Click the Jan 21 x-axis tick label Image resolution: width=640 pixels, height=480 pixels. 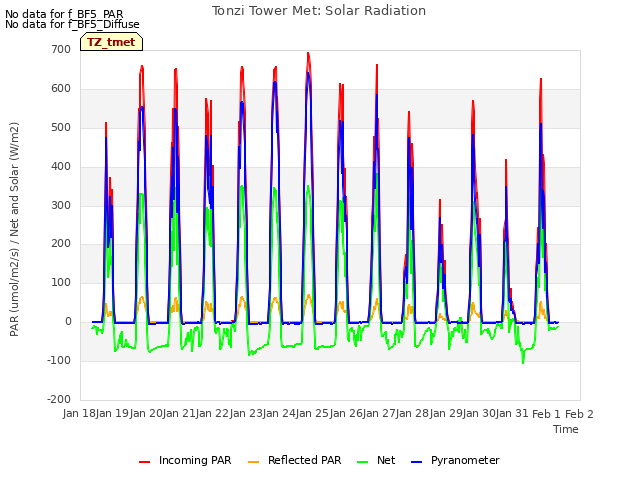[179, 414]
